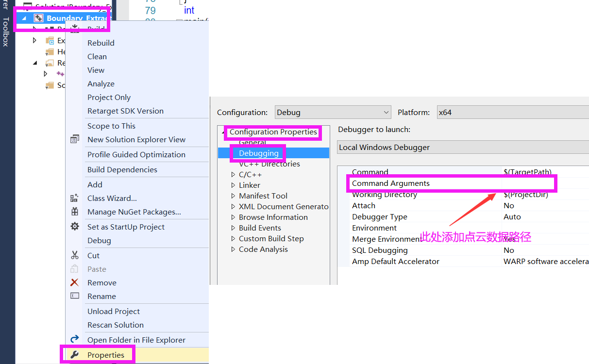Image resolution: width=589 pixels, height=364 pixels.
Task: Click the red Remove X icon
Action: pyautogui.click(x=74, y=282)
